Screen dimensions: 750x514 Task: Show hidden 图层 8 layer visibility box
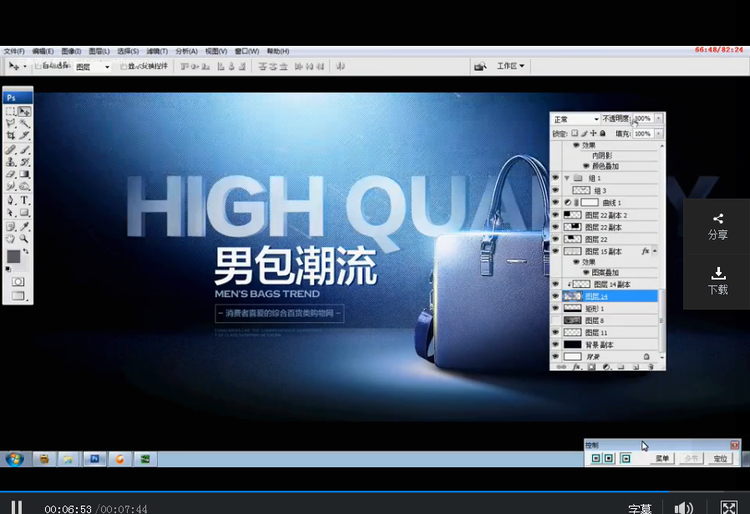tap(556, 320)
